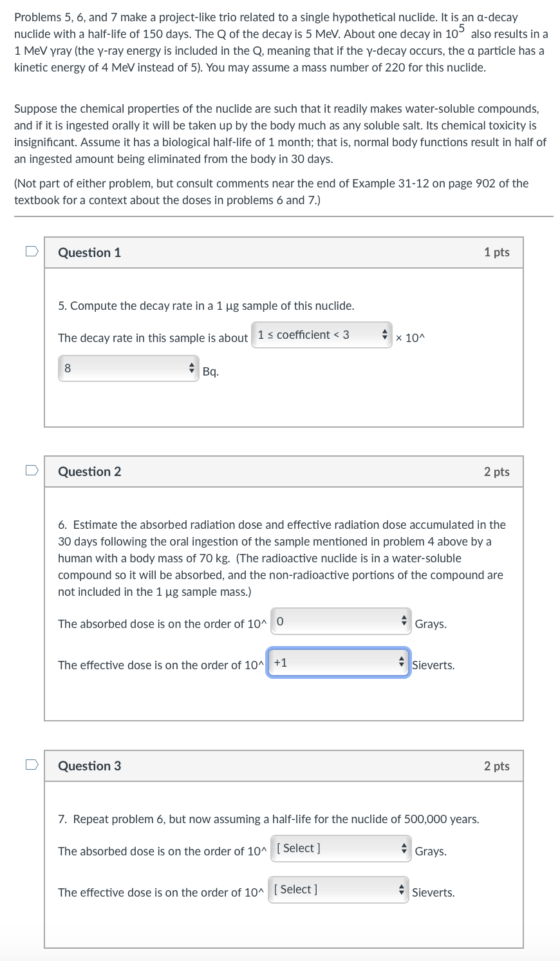560x961 pixels.
Task: Open the absorbed dose dropdown showing 0
Action: pyautogui.click(x=335, y=620)
